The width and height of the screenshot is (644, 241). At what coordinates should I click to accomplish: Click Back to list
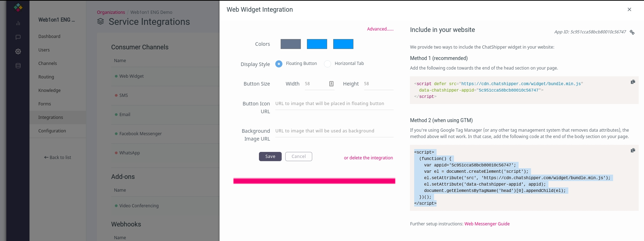coord(58,157)
